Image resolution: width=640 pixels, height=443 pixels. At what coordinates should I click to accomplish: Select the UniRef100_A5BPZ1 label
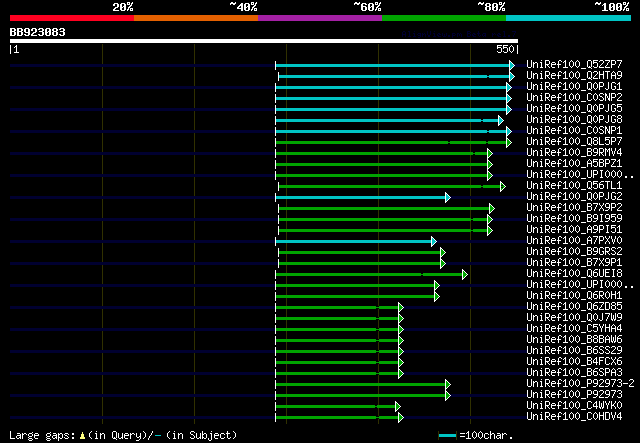pyautogui.click(x=574, y=164)
